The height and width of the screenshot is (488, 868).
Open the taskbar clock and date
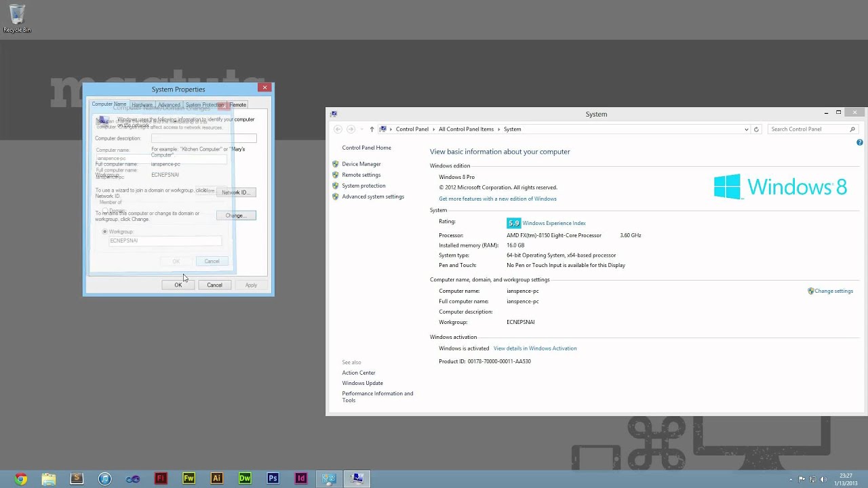pyautogui.click(x=845, y=479)
